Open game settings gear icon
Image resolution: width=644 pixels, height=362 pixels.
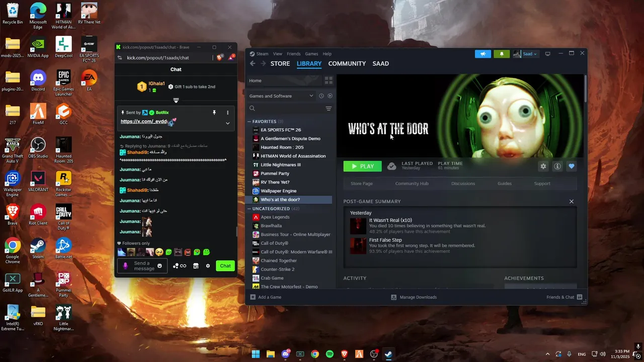tap(543, 166)
